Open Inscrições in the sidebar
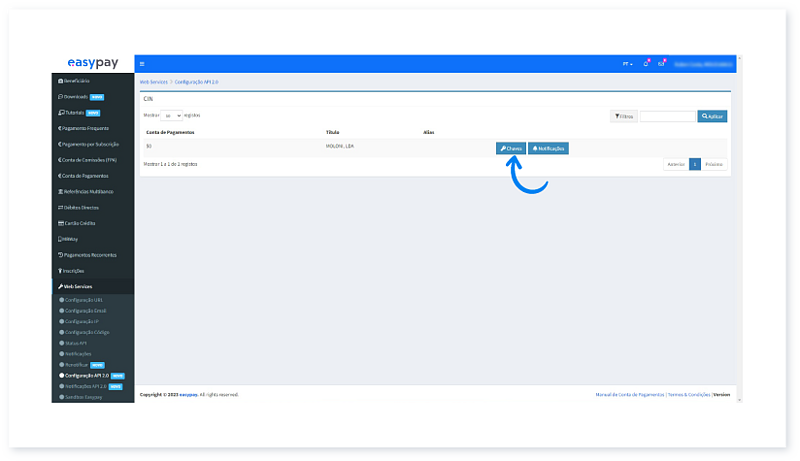This screenshot has height=461, width=800. [x=71, y=271]
